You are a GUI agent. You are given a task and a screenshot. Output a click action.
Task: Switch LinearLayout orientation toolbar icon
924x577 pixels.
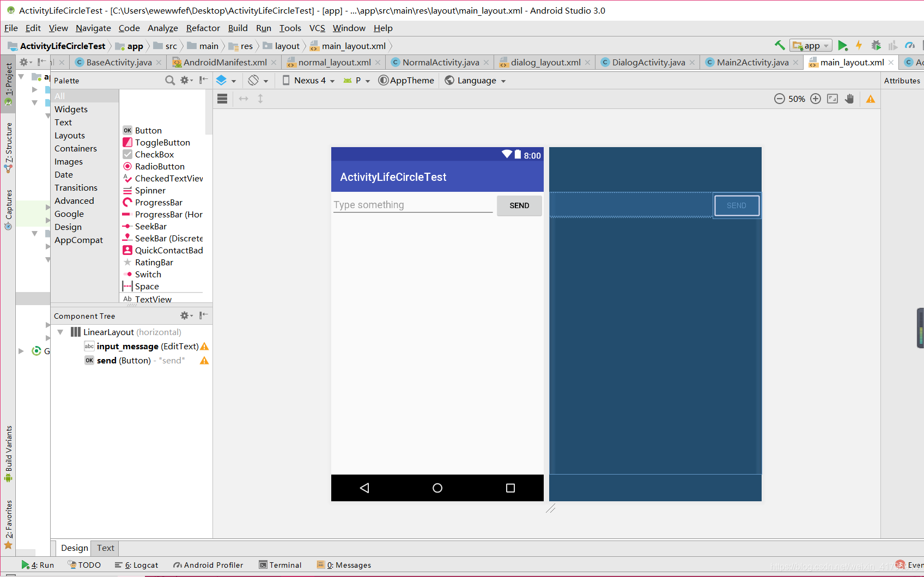222,99
